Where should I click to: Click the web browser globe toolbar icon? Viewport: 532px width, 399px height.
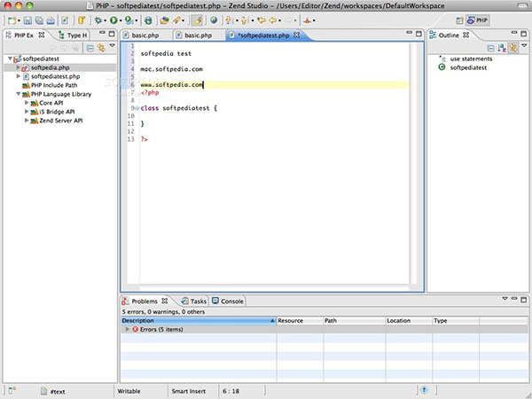(214, 20)
